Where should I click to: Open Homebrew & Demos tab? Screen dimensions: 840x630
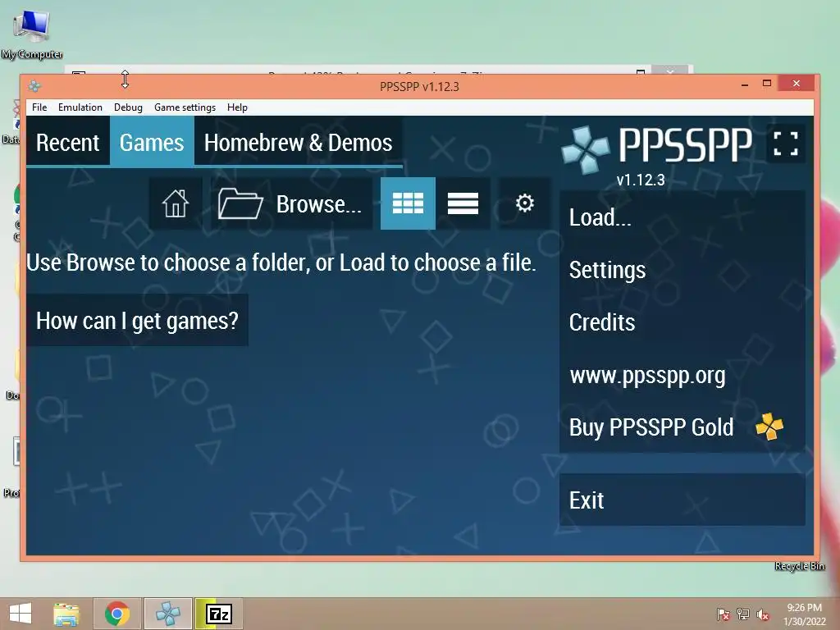coord(298,143)
